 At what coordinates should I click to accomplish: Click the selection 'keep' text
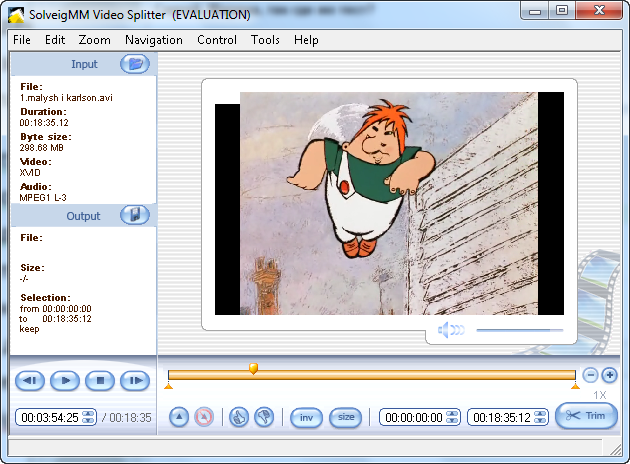[29, 329]
